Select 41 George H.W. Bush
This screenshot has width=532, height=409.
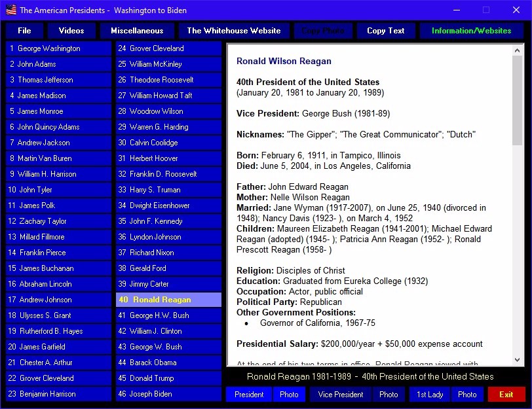pyautogui.click(x=168, y=315)
